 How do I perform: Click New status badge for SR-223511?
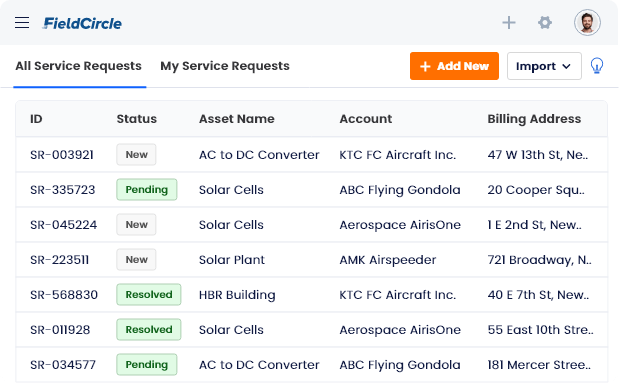tap(136, 259)
